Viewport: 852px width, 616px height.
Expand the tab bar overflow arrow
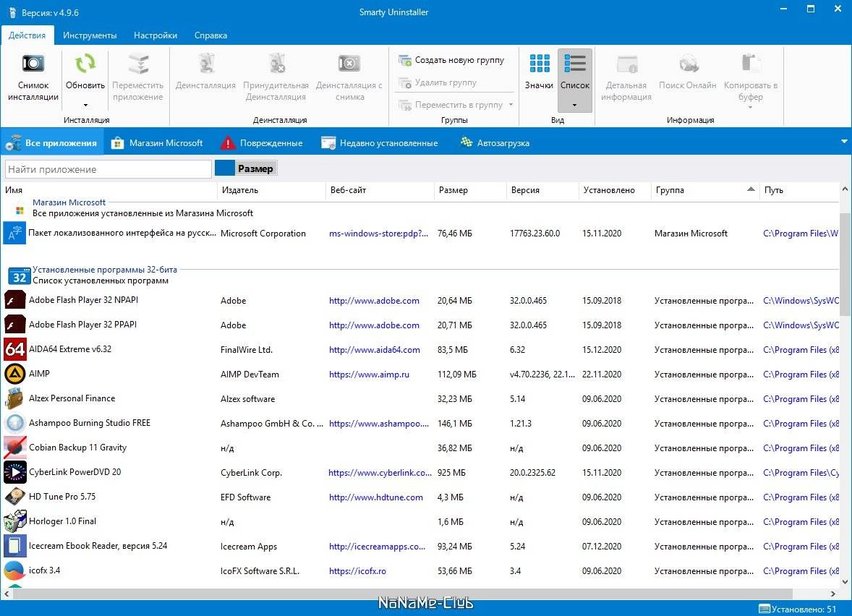(x=844, y=142)
